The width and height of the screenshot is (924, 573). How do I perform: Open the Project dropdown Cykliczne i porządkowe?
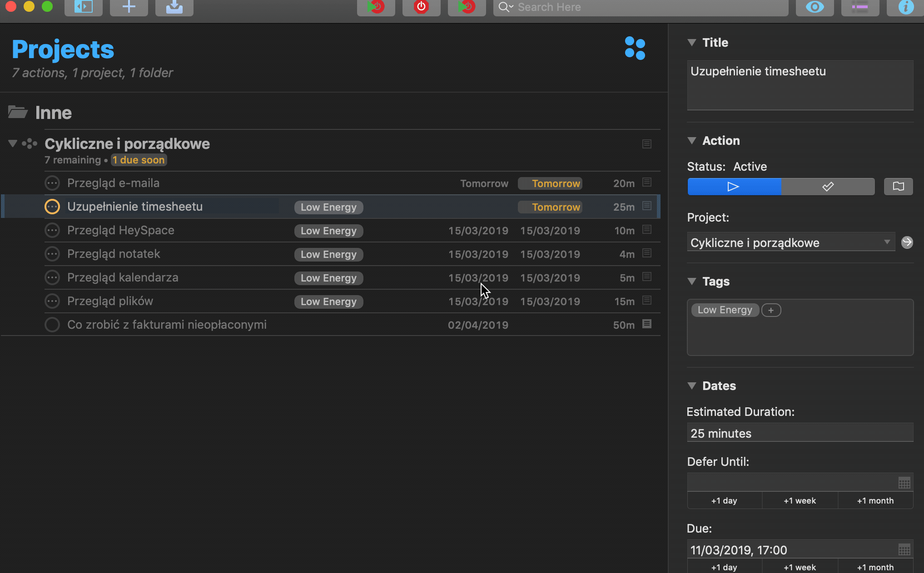coord(791,242)
